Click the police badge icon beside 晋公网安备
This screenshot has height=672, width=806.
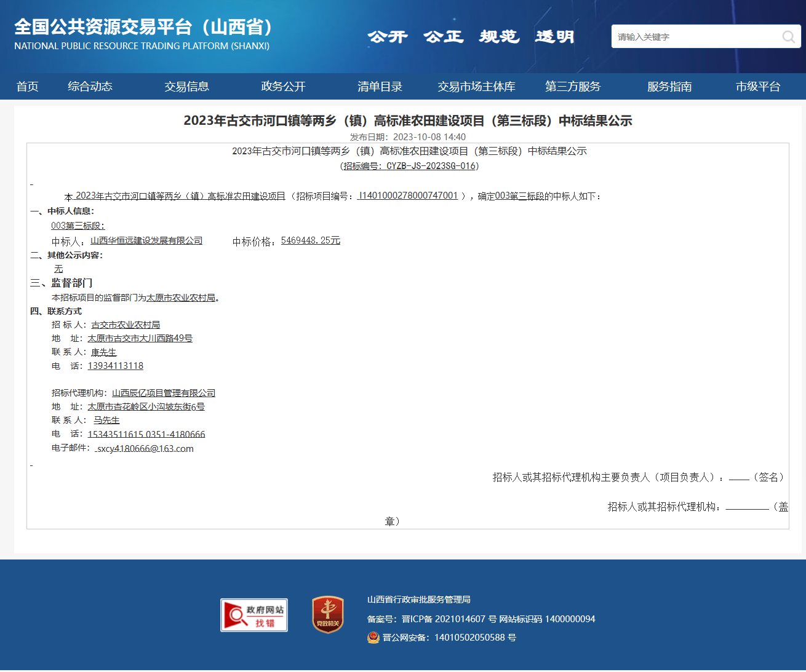tap(373, 638)
